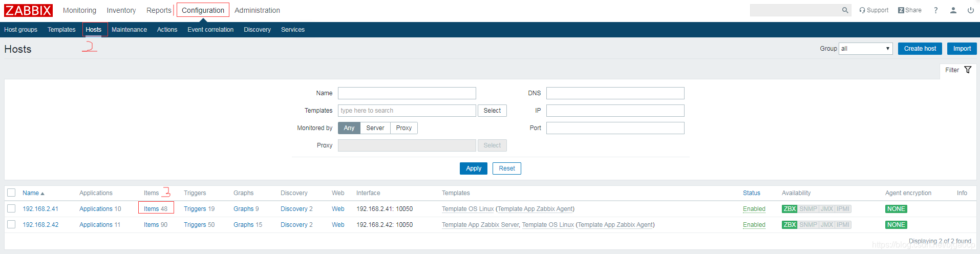Go to Host groups submenu
The image size is (980, 254).
click(x=20, y=30)
